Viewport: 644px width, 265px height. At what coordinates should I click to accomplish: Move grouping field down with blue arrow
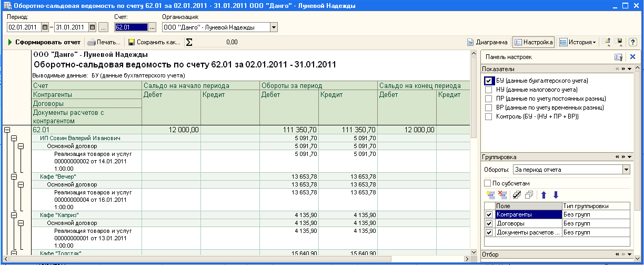555,194
